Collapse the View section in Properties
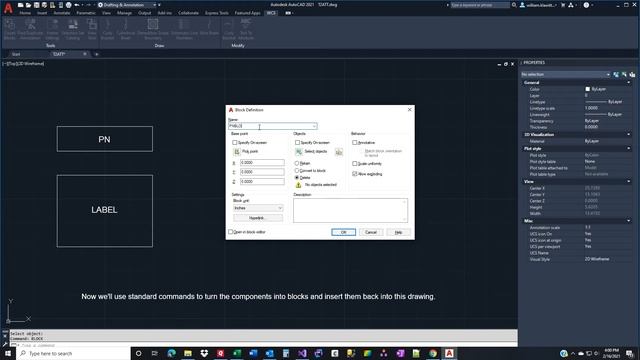Screen dimensions: 640x360 628,181
